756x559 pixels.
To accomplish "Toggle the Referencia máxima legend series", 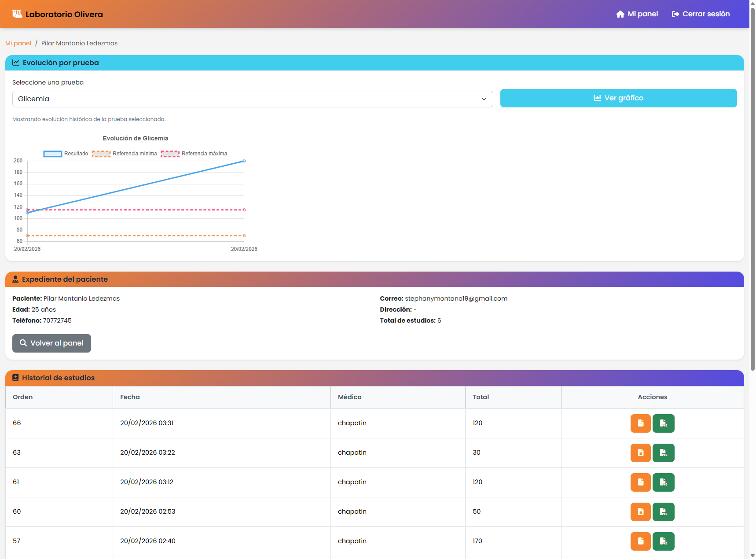I will 194,154.
